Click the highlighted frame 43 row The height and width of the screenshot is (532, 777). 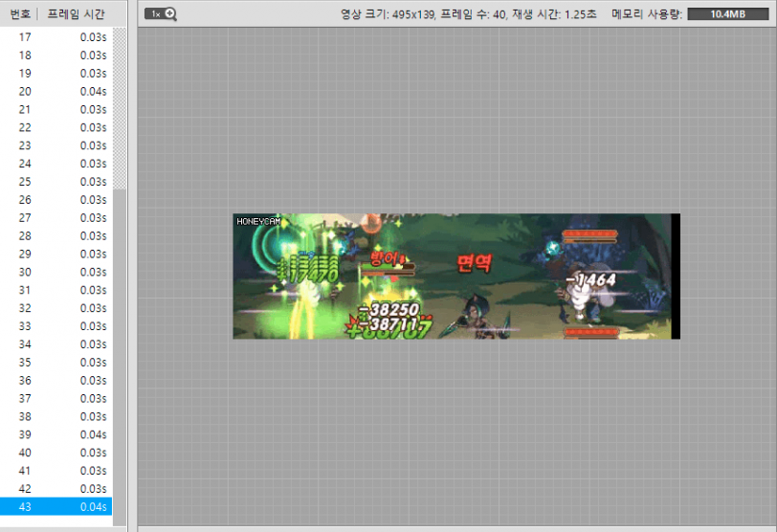(56, 507)
